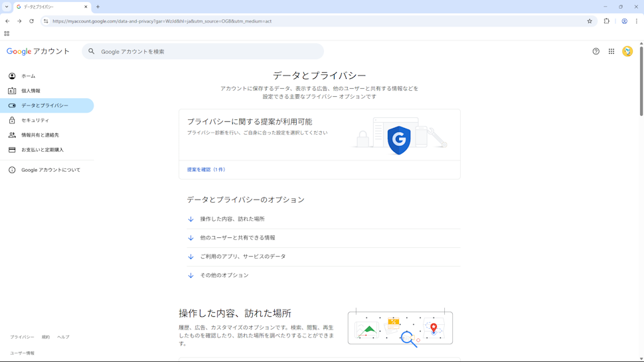Image resolution: width=644 pixels, height=362 pixels.
Task: Open 個人情報 in the sidebar
Action: pos(47,91)
